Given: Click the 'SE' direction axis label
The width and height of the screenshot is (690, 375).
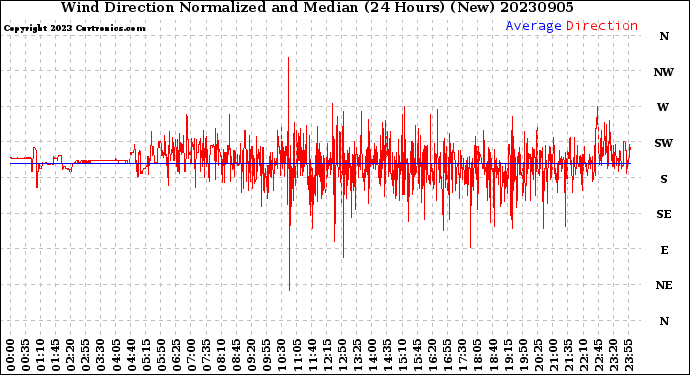Looking at the screenshot, I should pos(664,214).
